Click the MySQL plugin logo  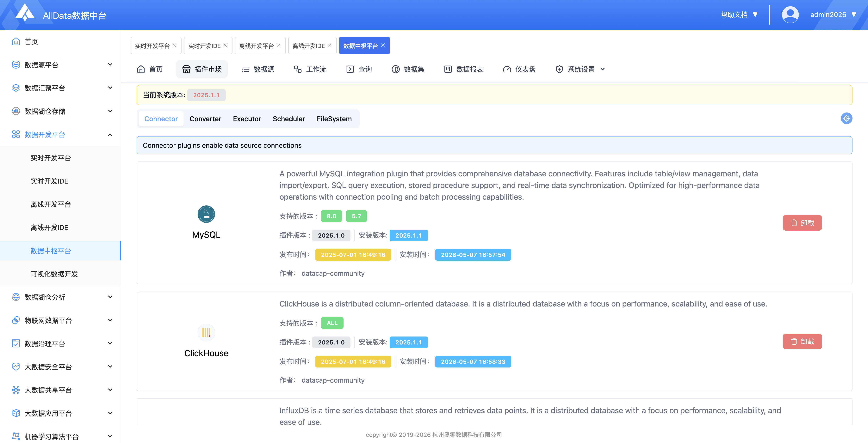tap(206, 214)
